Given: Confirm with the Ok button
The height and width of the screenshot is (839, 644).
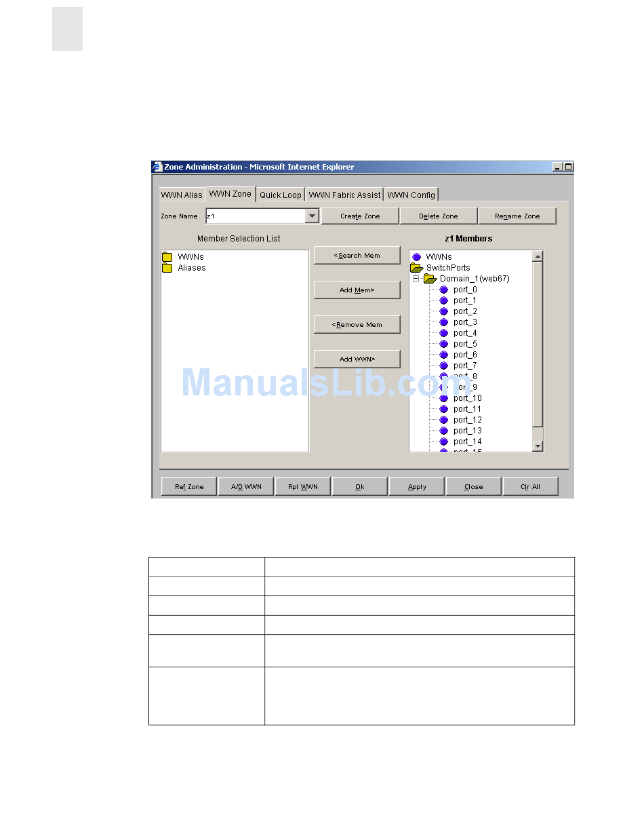Looking at the screenshot, I should coord(360,486).
